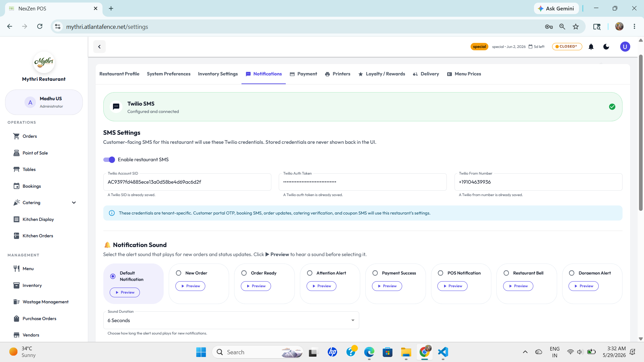Image resolution: width=644 pixels, height=362 pixels.
Task: Click the Windows Start button
Action: (201, 352)
